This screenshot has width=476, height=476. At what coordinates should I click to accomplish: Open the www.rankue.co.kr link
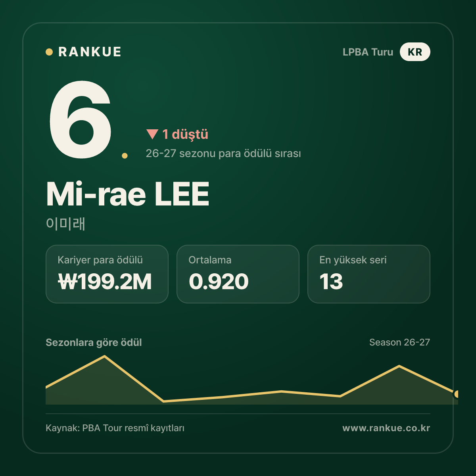pos(386,428)
